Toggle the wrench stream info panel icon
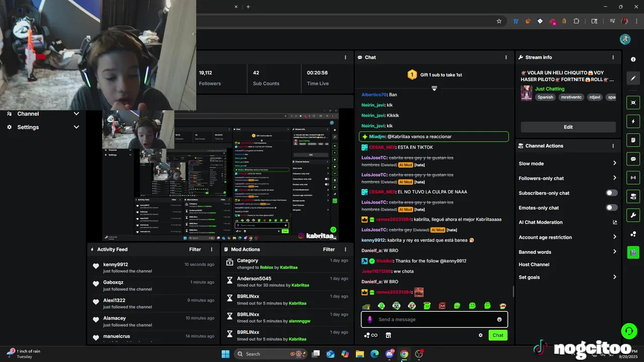 point(633,215)
